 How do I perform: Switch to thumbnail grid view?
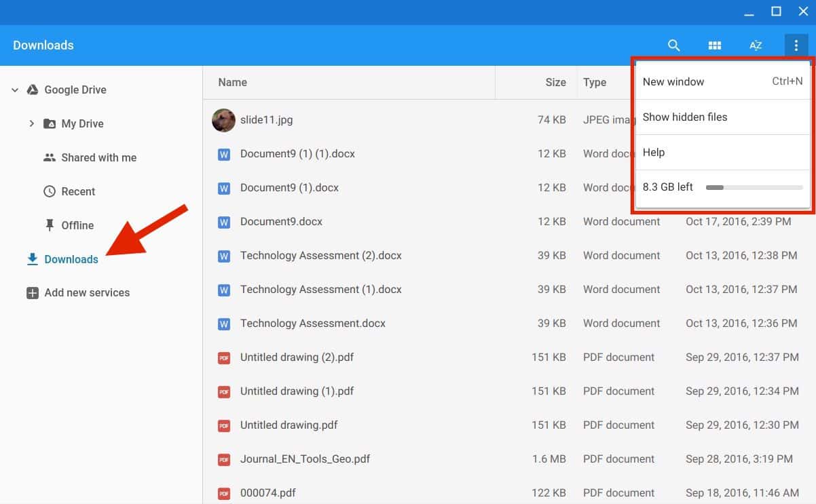tap(714, 45)
